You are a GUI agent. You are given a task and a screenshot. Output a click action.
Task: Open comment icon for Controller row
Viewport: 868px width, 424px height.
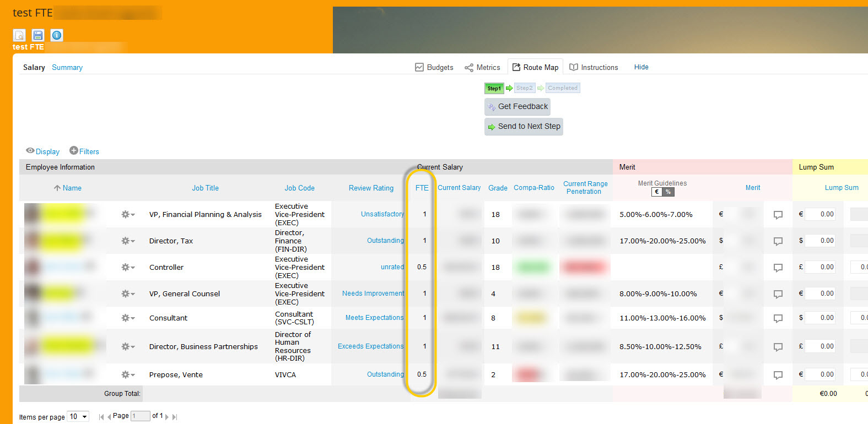778,268
